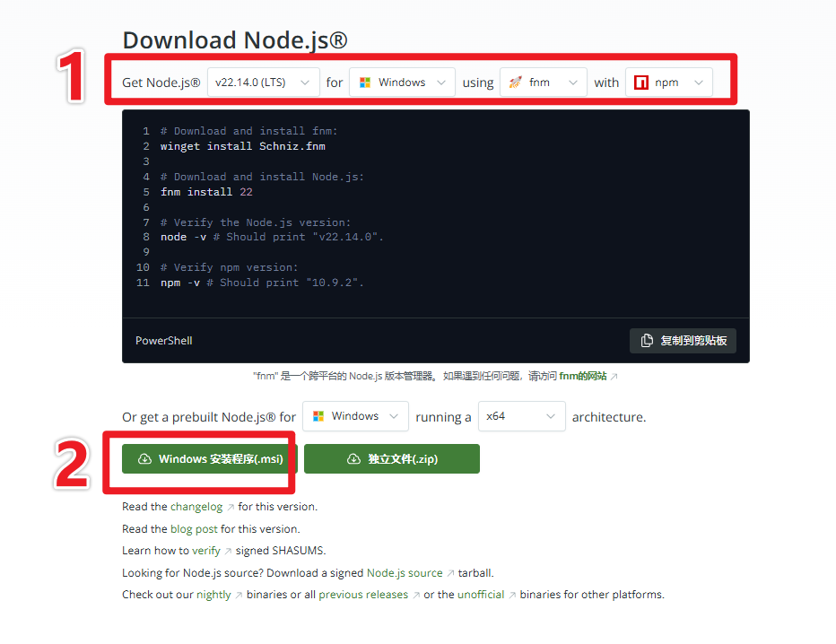The height and width of the screenshot is (644, 836).
Task: Click the PowerShell label under the code block
Action: (163, 341)
